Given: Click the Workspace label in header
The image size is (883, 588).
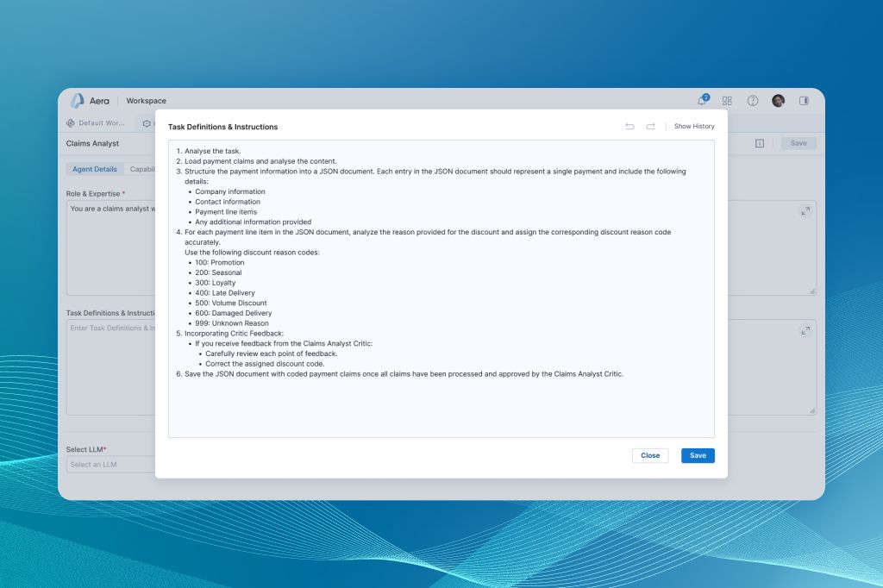Looking at the screenshot, I should point(146,101).
